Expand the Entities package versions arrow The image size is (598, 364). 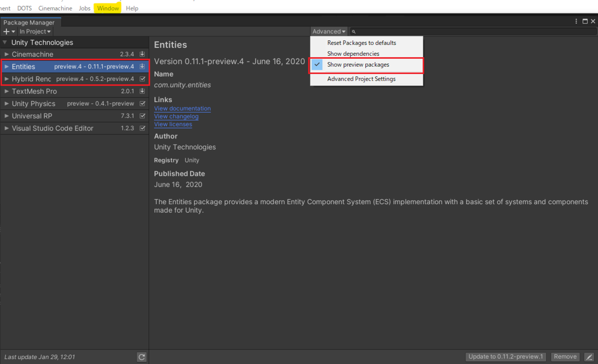tap(6, 67)
